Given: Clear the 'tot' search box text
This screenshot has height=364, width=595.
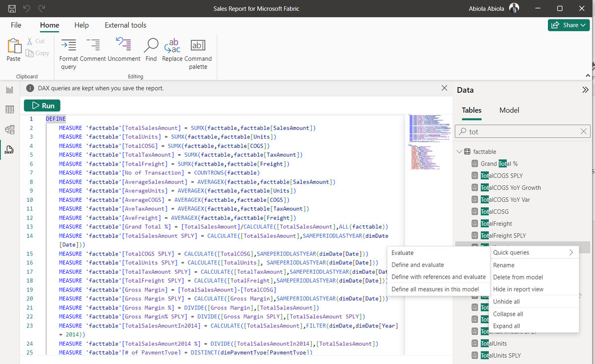Looking at the screenshot, I should coord(583,131).
